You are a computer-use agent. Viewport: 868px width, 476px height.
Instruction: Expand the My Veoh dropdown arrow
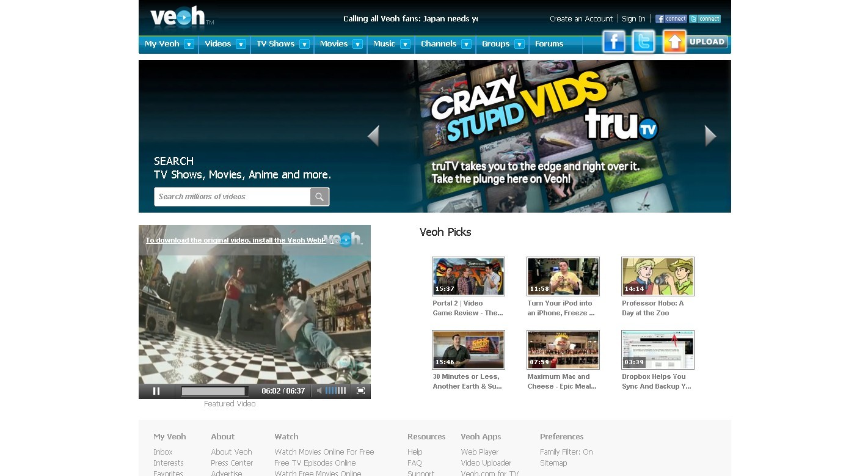pos(189,44)
